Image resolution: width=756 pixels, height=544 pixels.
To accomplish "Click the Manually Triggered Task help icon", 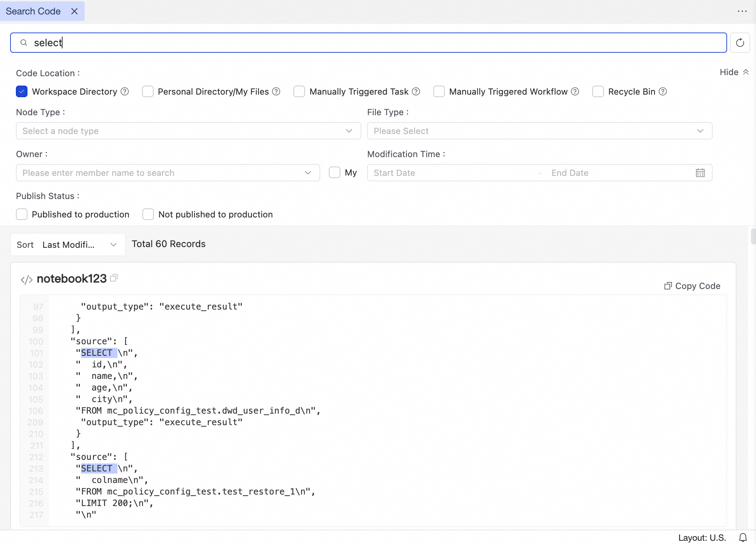I will pos(416,91).
